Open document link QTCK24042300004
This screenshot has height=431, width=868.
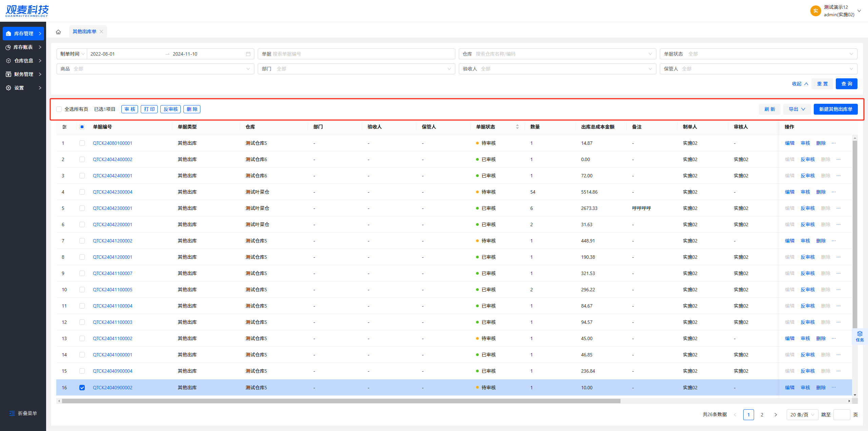pyautogui.click(x=113, y=192)
